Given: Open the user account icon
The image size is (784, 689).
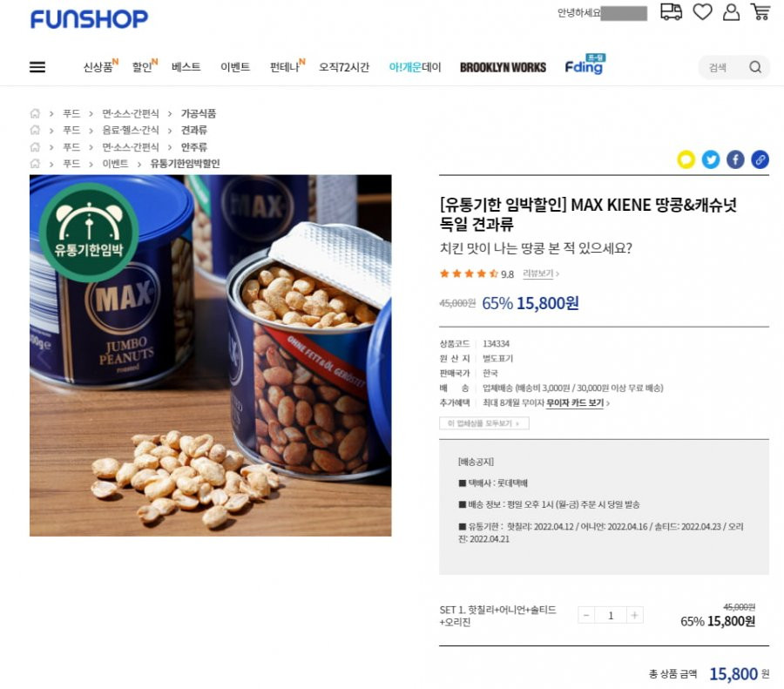Looking at the screenshot, I should tap(731, 12).
